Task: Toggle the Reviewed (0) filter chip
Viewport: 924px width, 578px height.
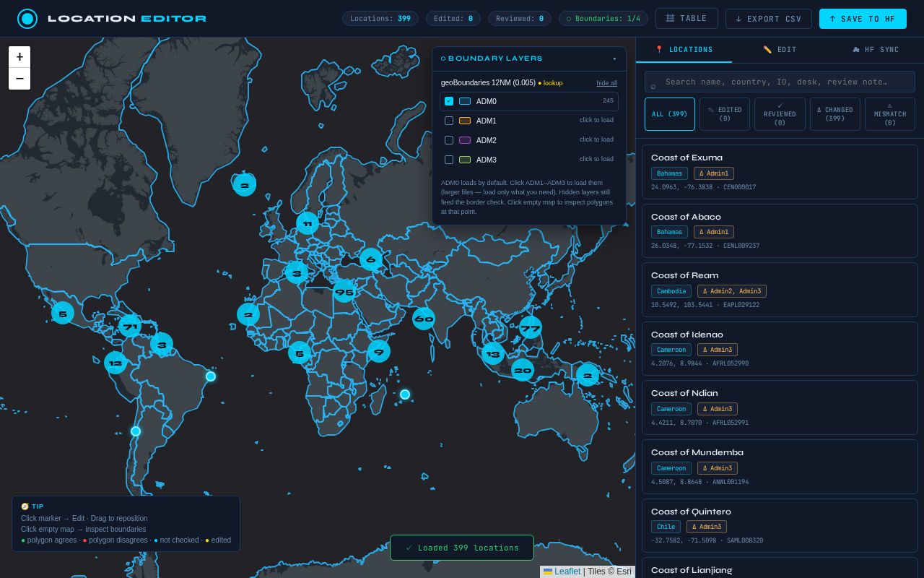Action: 780,114
